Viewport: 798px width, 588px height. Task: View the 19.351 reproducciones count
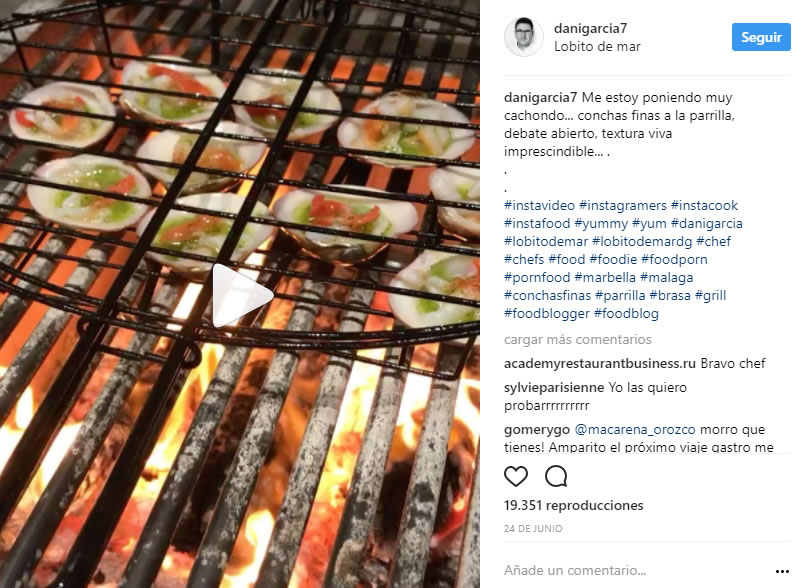pos(574,506)
